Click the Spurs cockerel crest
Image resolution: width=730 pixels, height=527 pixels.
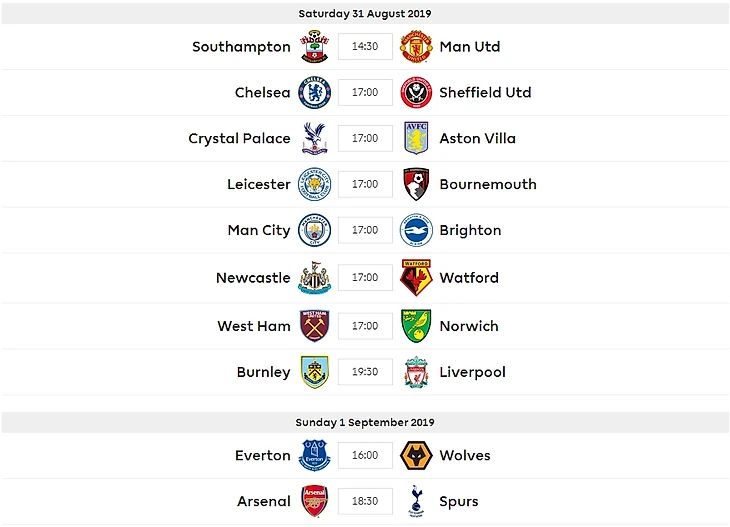pyautogui.click(x=416, y=502)
